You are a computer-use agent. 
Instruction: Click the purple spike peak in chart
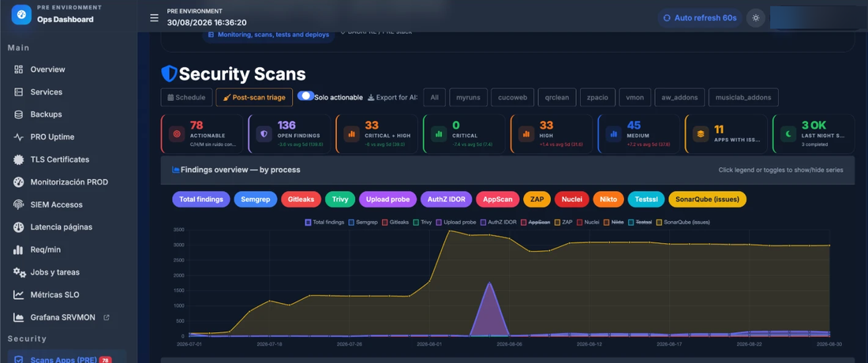point(489,283)
